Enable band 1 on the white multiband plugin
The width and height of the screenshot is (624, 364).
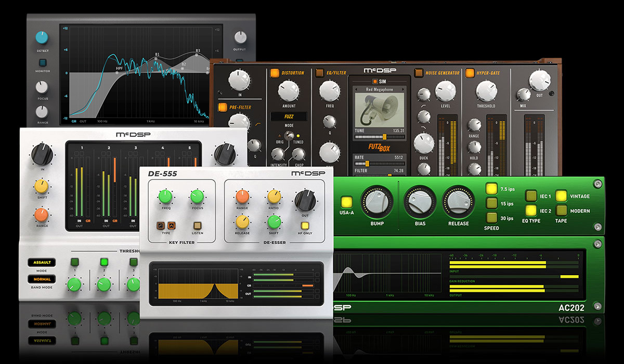[74, 262]
